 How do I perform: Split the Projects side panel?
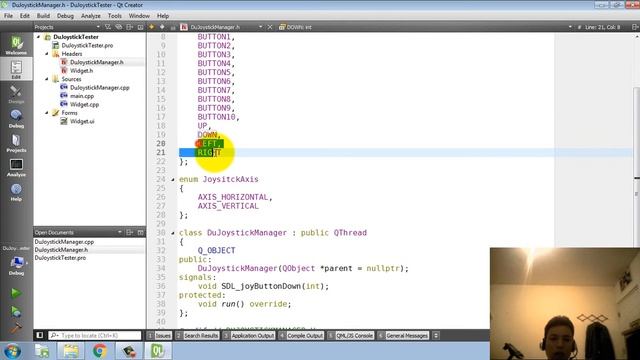[130, 27]
